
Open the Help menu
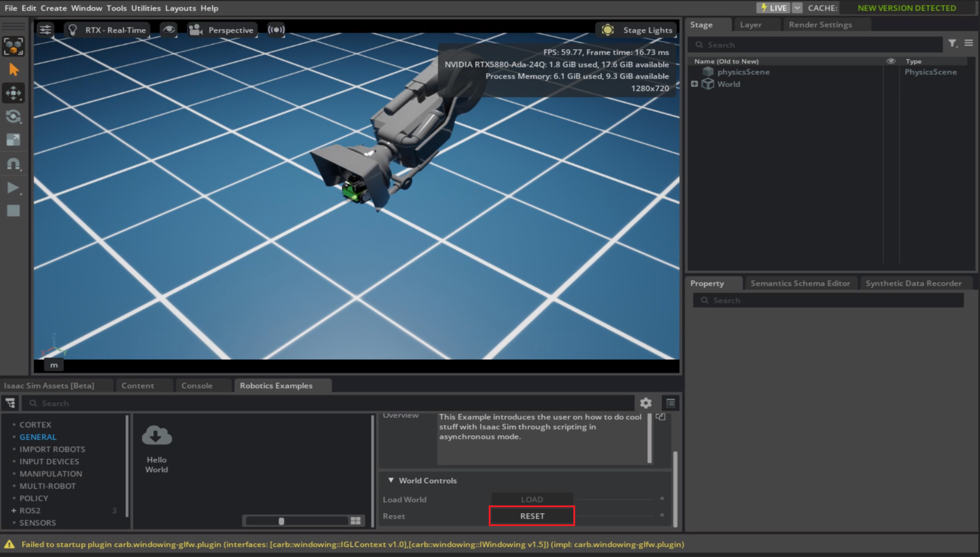click(x=210, y=8)
